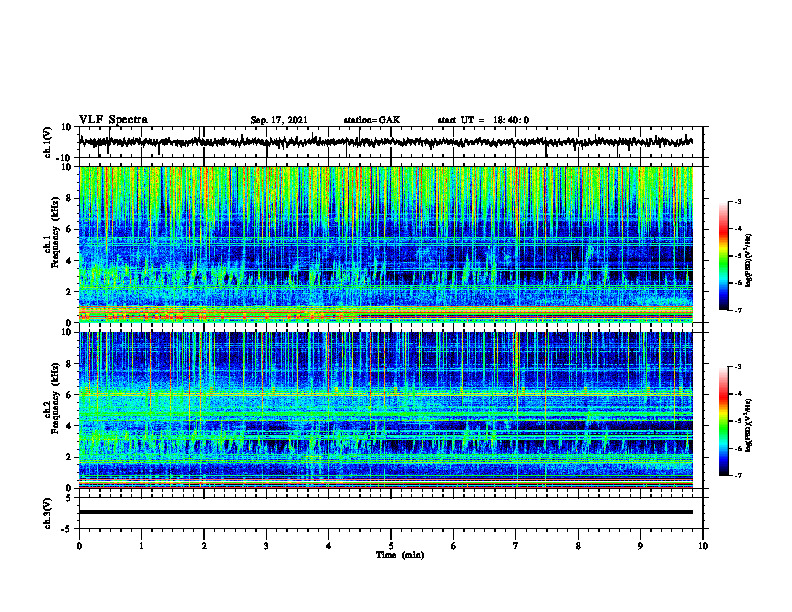
Task: Click the time axis tick label '5'
Action: [x=391, y=546]
